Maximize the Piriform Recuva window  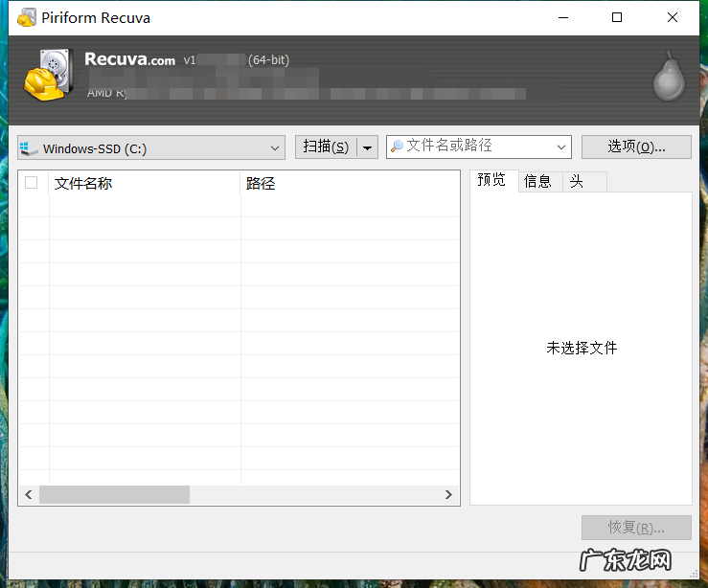point(617,17)
